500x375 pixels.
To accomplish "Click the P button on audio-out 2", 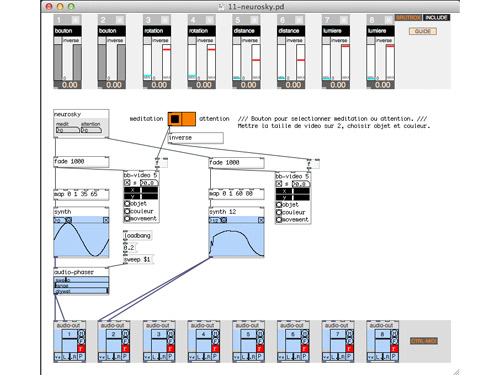I will pos(125,357).
